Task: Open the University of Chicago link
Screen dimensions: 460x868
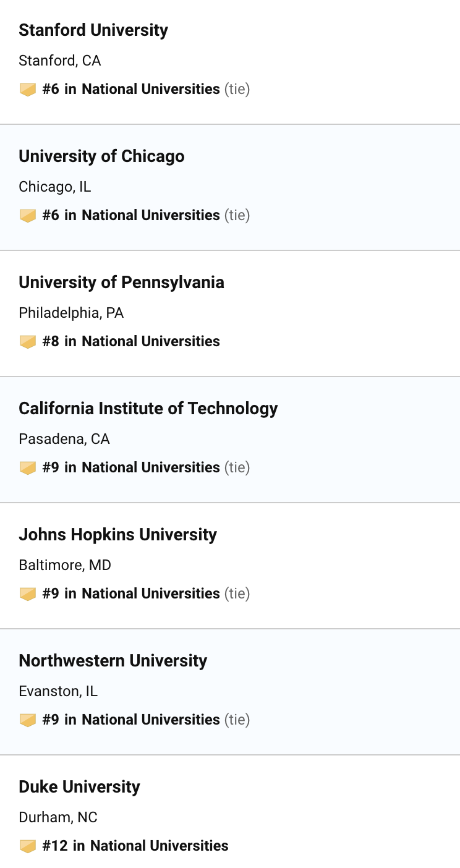Action: 101,156
